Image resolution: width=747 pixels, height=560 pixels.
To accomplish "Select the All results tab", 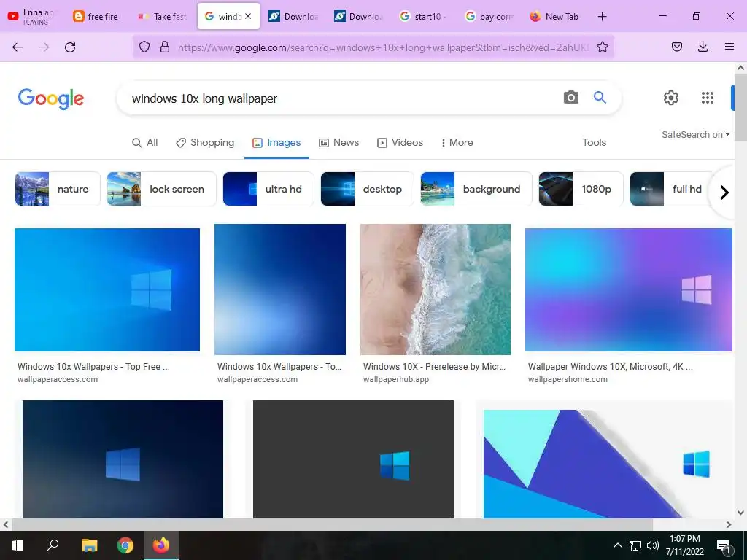I will (145, 142).
